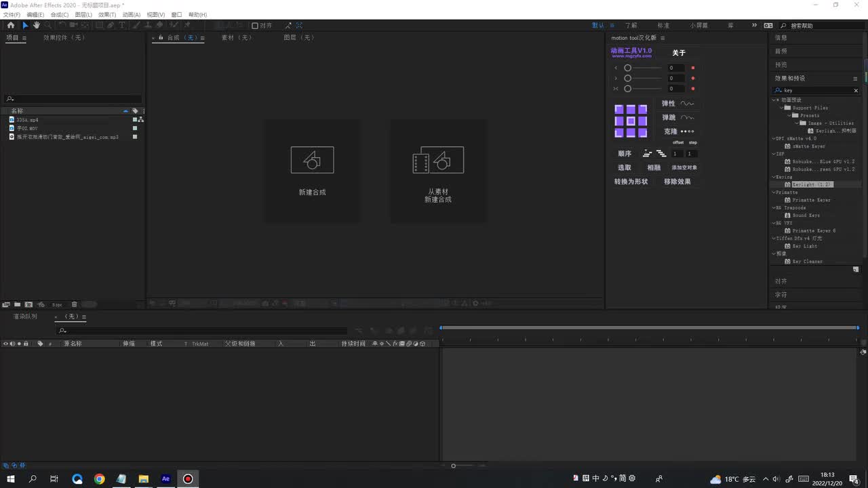
Task: Click the 关于 button in motion tool
Action: point(679,53)
